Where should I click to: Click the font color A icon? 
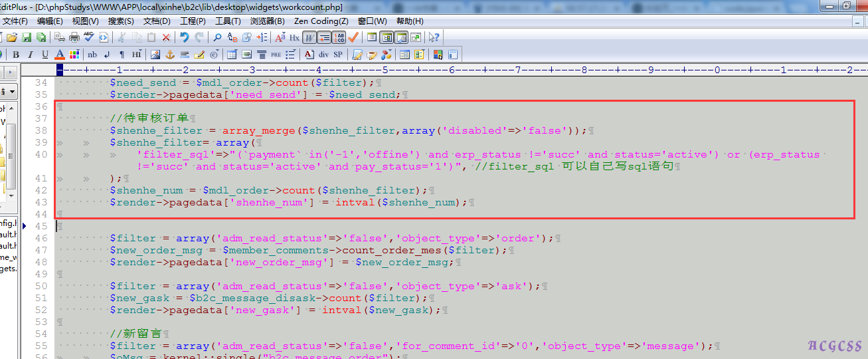(x=60, y=55)
